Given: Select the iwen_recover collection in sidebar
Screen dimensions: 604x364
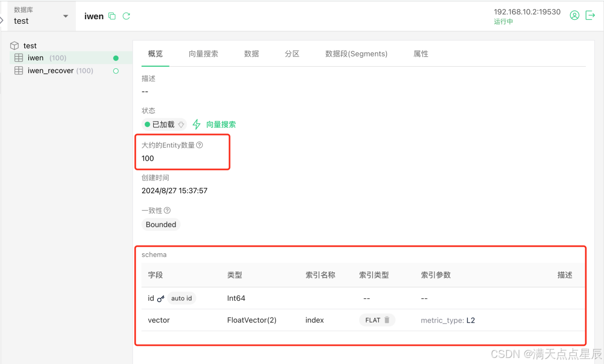Looking at the screenshot, I should coord(70,71).
